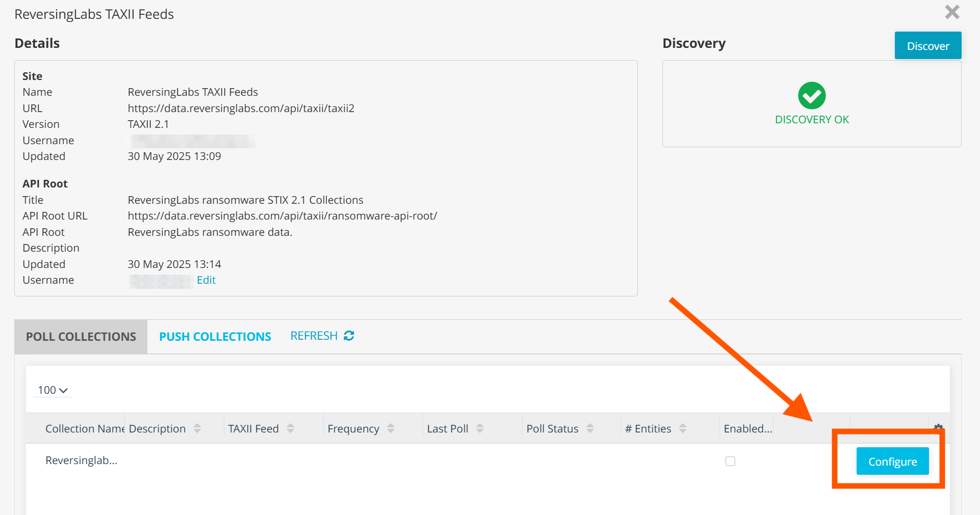The width and height of the screenshot is (980, 515).
Task: Run Discover for the TAXII feed
Action: coord(927,45)
